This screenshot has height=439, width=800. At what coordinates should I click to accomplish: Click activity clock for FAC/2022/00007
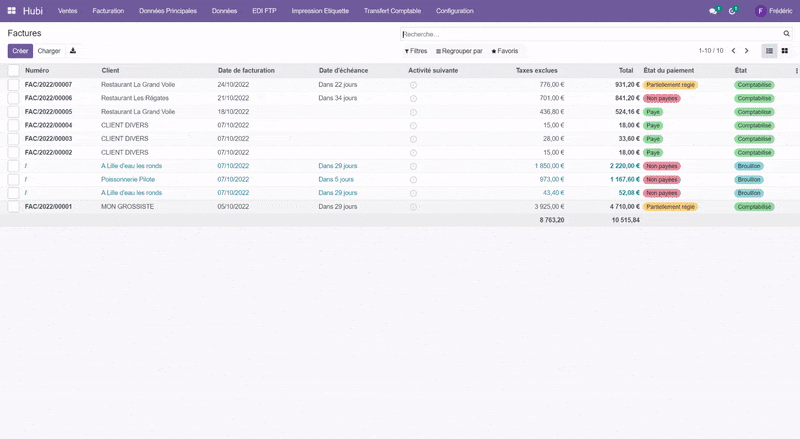[x=413, y=85]
